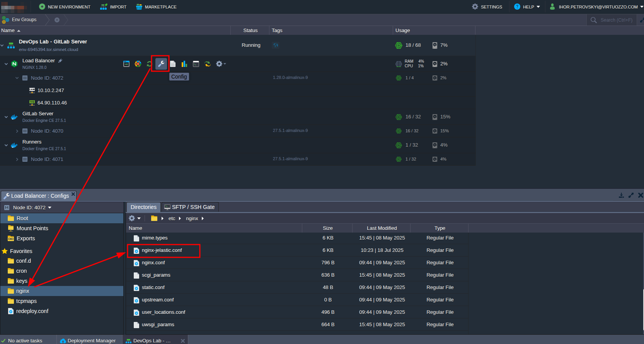The image size is (644, 344).
Task: Show Load Balancer Statistics bar chart icon
Action: point(184,64)
